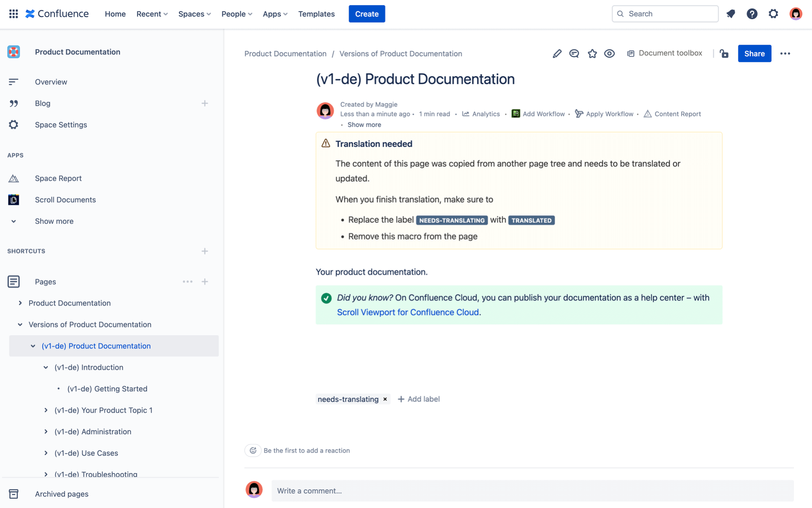The height and width of the screenshot is (508, 812).
Task: Click Maggie's author avatar
Action: [x=325, y=111]
